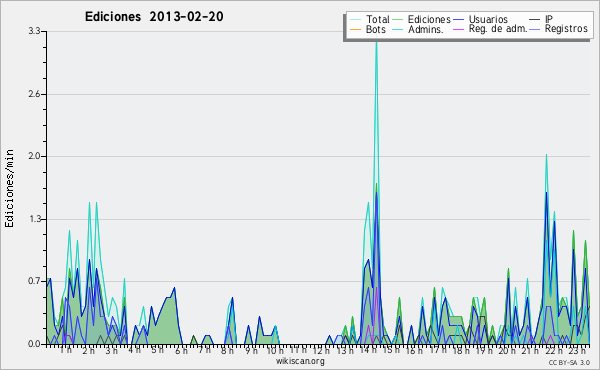Click the Usuarios legend color line
The height and width of the screenshot is (370, 600).
click(459, 20)
